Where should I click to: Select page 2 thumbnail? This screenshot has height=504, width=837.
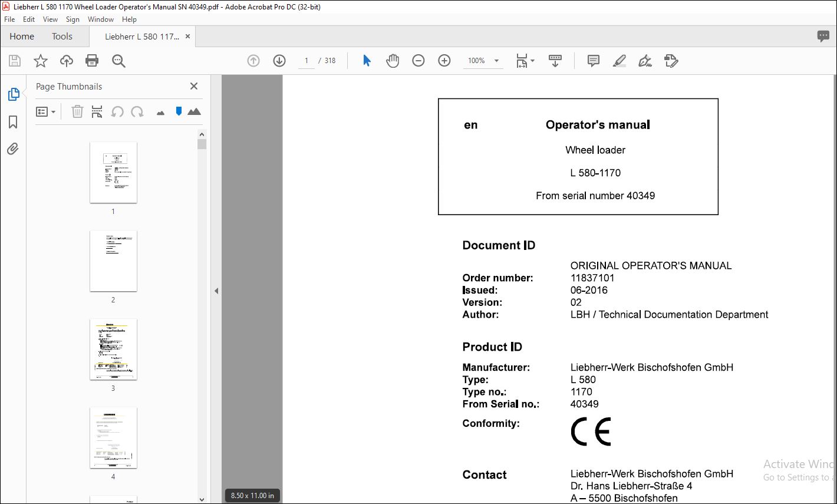pos(113,261)
